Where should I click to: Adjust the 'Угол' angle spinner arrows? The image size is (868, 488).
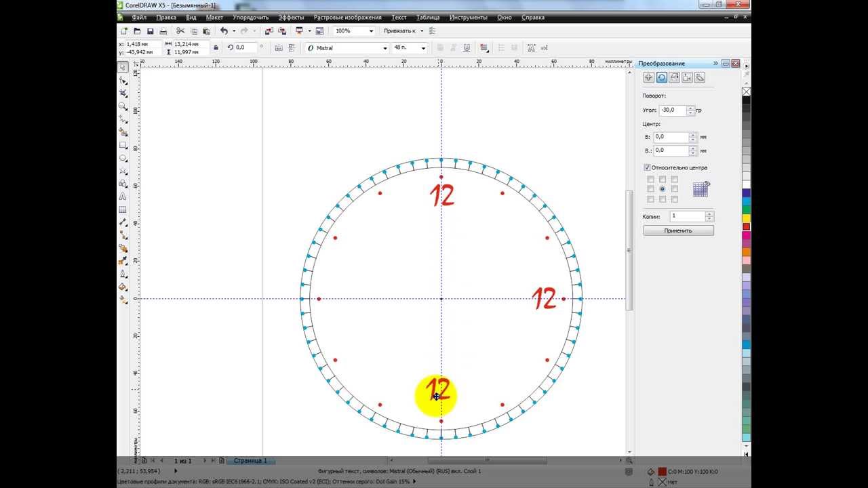pyautogui.click(x=690, y=110)
